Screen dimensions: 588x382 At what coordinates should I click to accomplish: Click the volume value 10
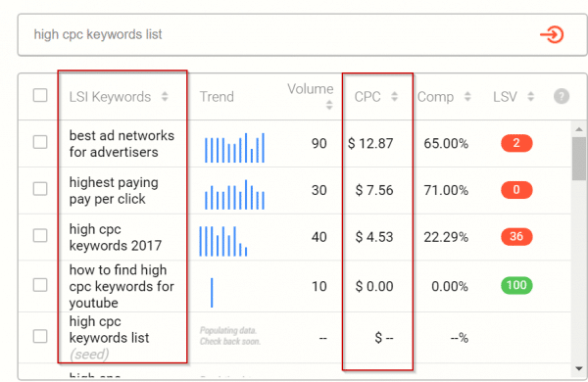319,286
